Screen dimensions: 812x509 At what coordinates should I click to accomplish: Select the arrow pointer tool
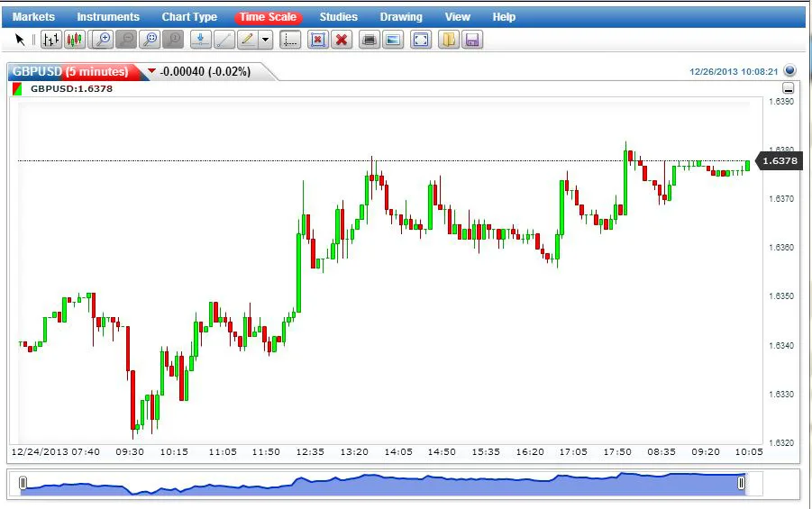21,40
